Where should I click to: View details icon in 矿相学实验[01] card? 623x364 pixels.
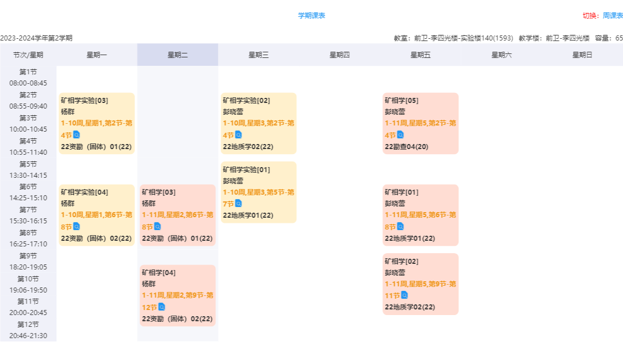point(238,204)
